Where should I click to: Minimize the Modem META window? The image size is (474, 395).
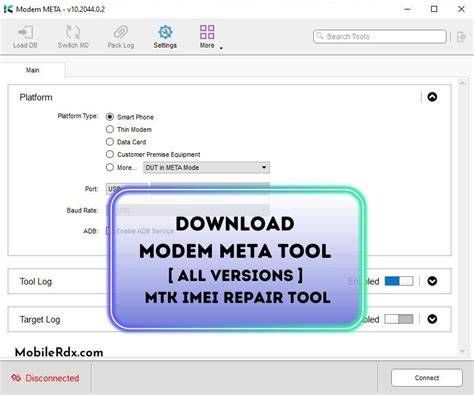[407, 9]
